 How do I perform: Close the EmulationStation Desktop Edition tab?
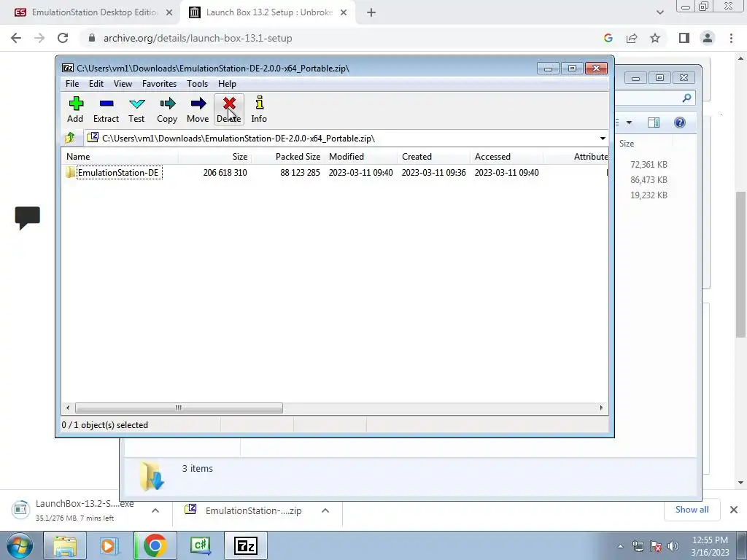(x=169, y=12)
